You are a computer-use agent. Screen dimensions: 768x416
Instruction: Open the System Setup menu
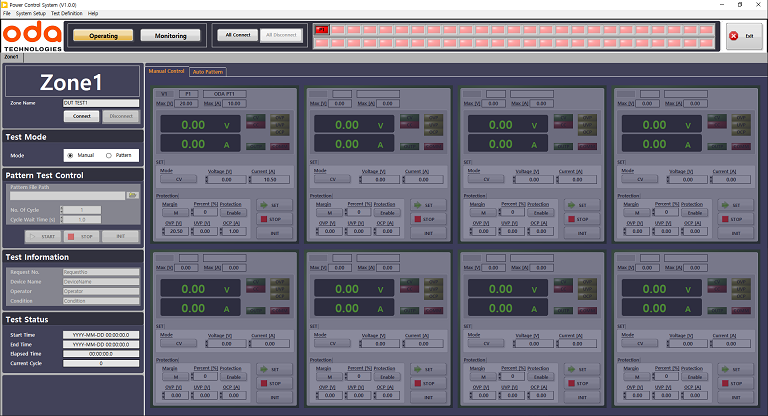30,13
